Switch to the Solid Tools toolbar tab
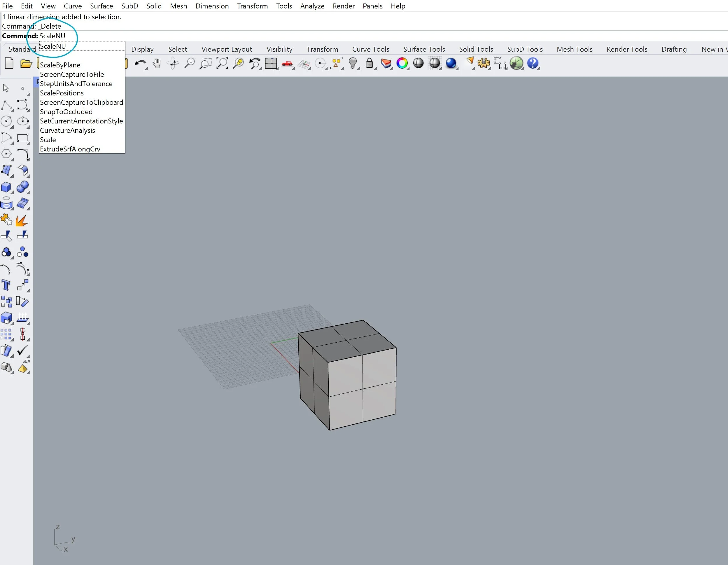 click(x=476, y=49)
